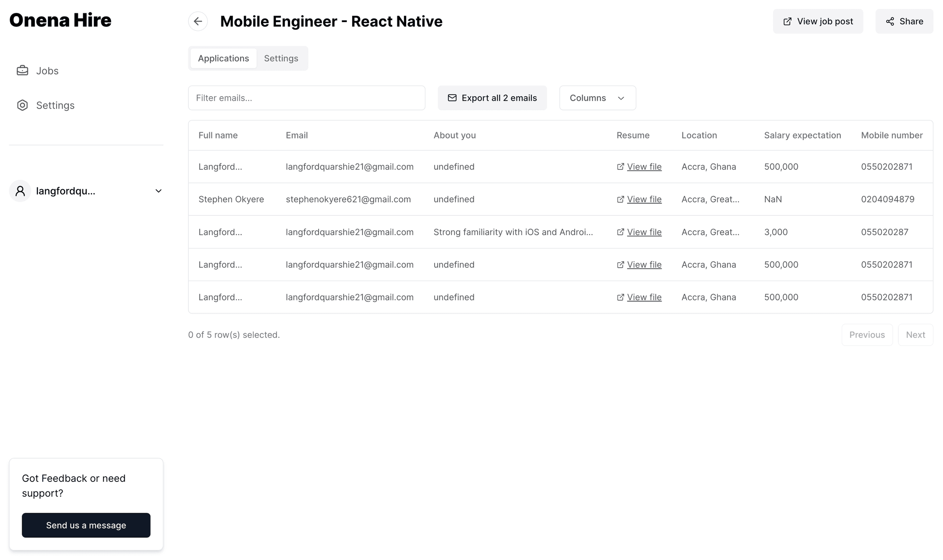Select the Applications tab
This screenshot has height=560, width=943.
(223, 58)
